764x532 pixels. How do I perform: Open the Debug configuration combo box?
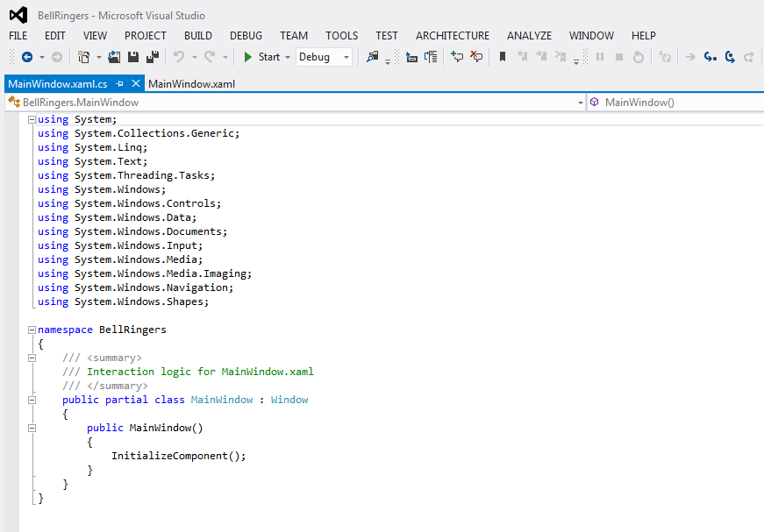(x=324, y=57)
